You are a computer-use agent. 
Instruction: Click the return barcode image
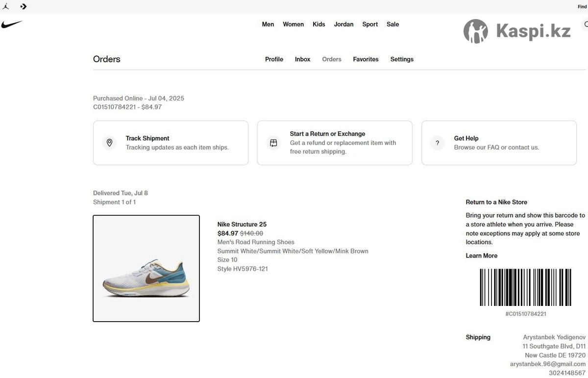pos(526,287)
